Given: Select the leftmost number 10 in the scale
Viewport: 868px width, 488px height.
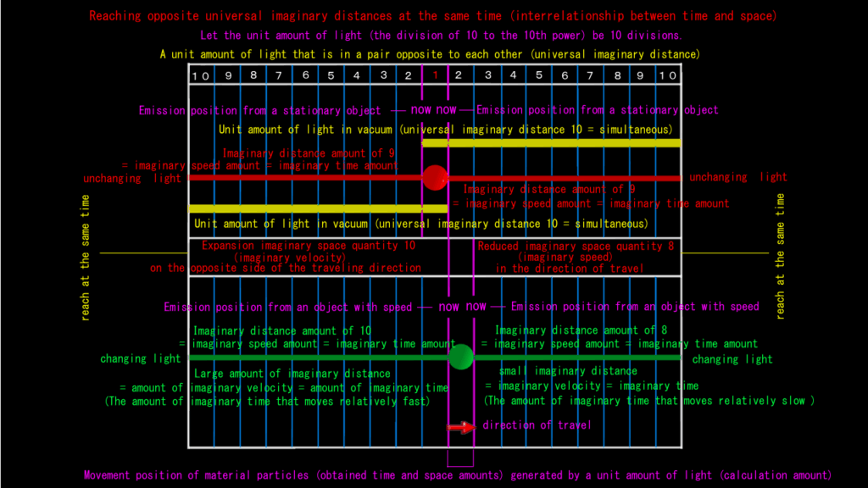Looking at the screenshot, I should coord(201,75).
